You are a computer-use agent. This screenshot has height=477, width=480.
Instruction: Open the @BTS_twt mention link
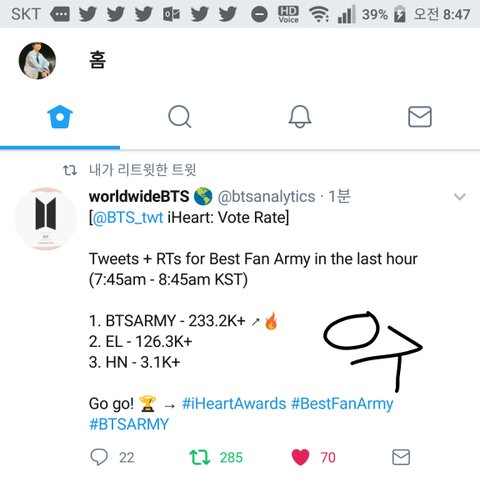pos(128,218)
